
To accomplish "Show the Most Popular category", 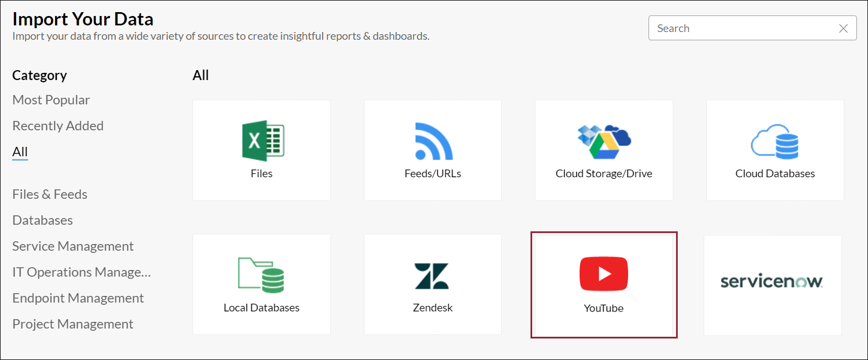I will pyautogui.click(x=51, y=100).
